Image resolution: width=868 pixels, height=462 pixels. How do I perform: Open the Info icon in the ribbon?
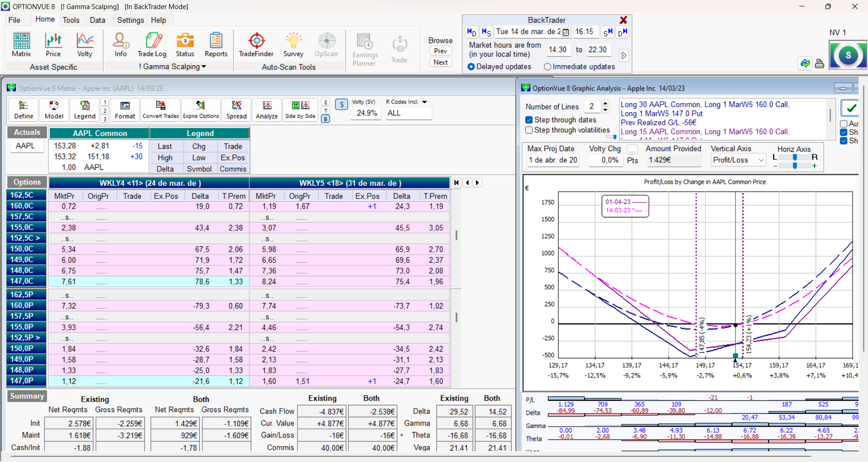click(120, 45)
